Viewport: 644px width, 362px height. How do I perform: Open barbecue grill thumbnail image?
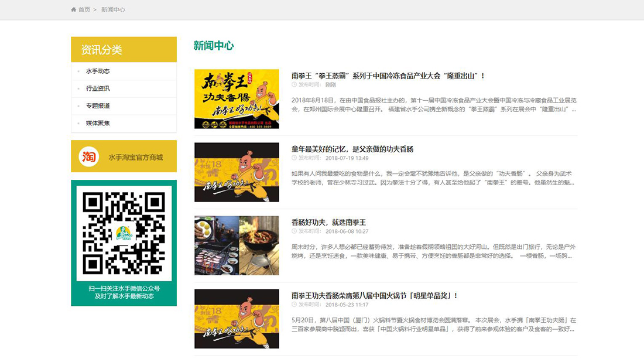237,245
